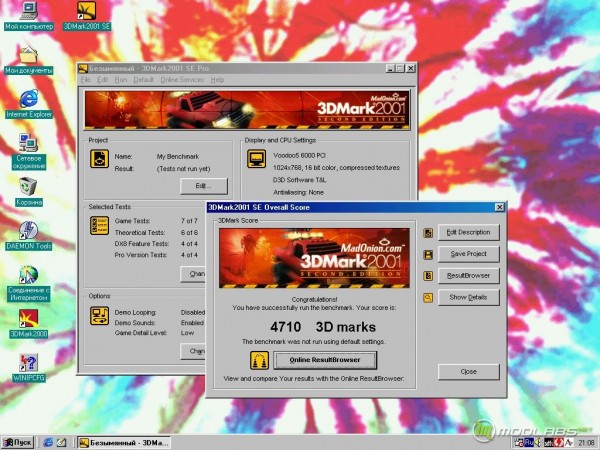Open the Мой компьютер desktop icon

[x=29, y=16]
